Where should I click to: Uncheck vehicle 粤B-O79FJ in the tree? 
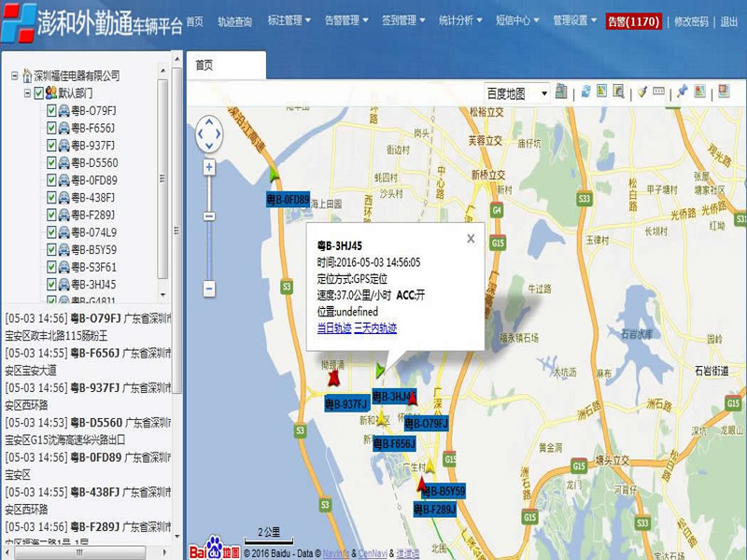tap(51, 111)
